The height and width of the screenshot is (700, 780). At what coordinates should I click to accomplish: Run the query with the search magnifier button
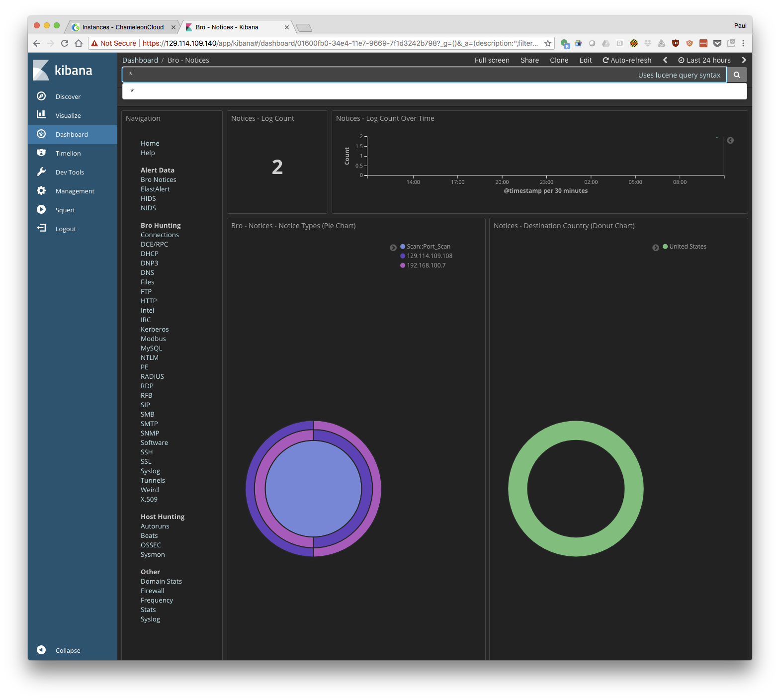(737, 75)
